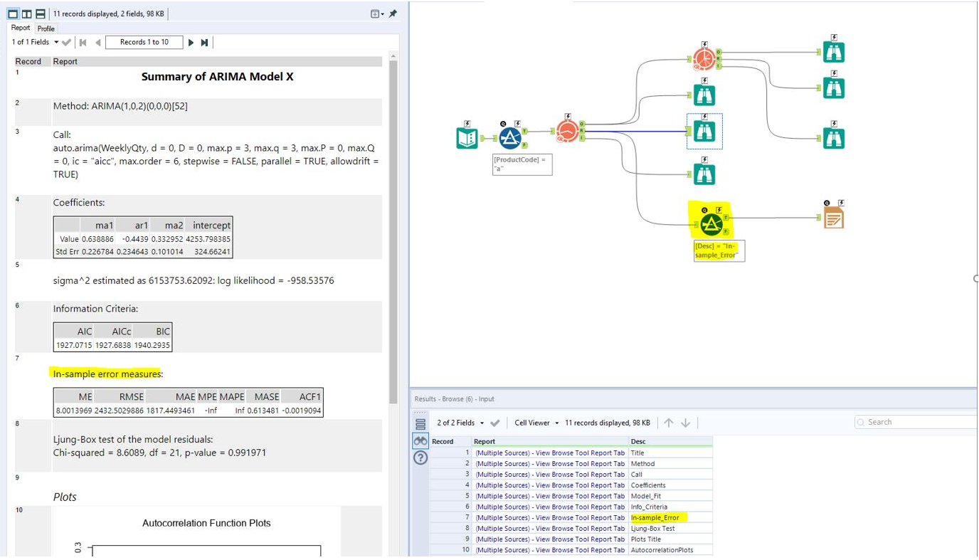Screen dimensions: 979x560
Task: Pin the Browse configuration window
Action: coord(393,14)
